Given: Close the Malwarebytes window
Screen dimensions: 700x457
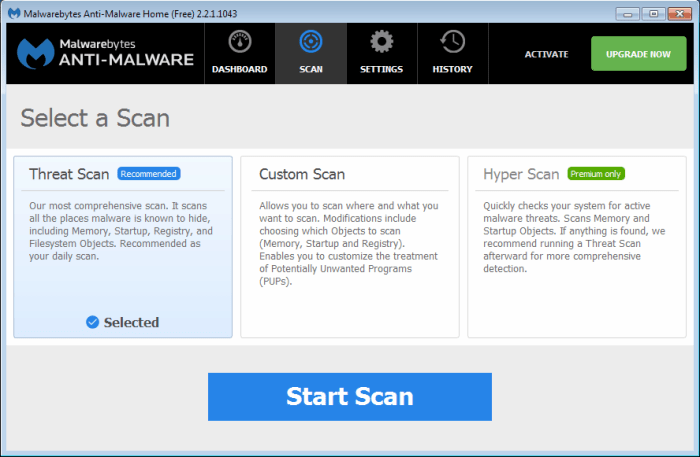Looking at the screenshot, I should click(x=679, y=14).
